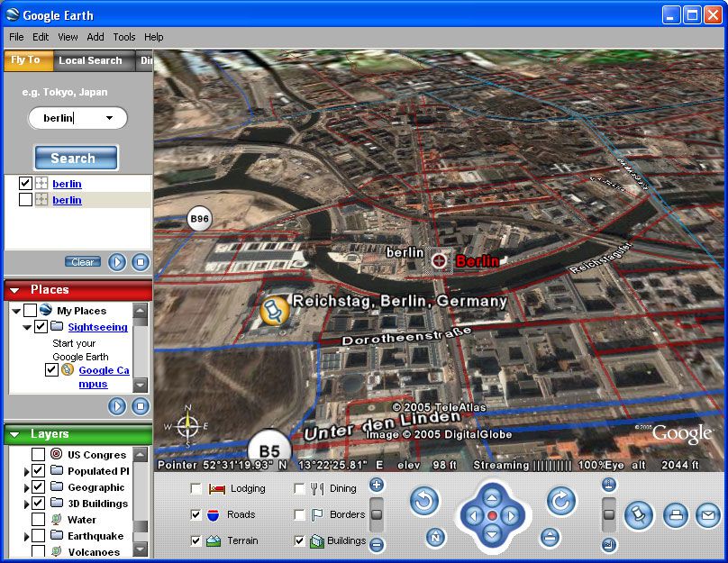The image size is (728, 563).
Task: Expand the Earthquake layer tree arrow
Action: coord(26,536)
